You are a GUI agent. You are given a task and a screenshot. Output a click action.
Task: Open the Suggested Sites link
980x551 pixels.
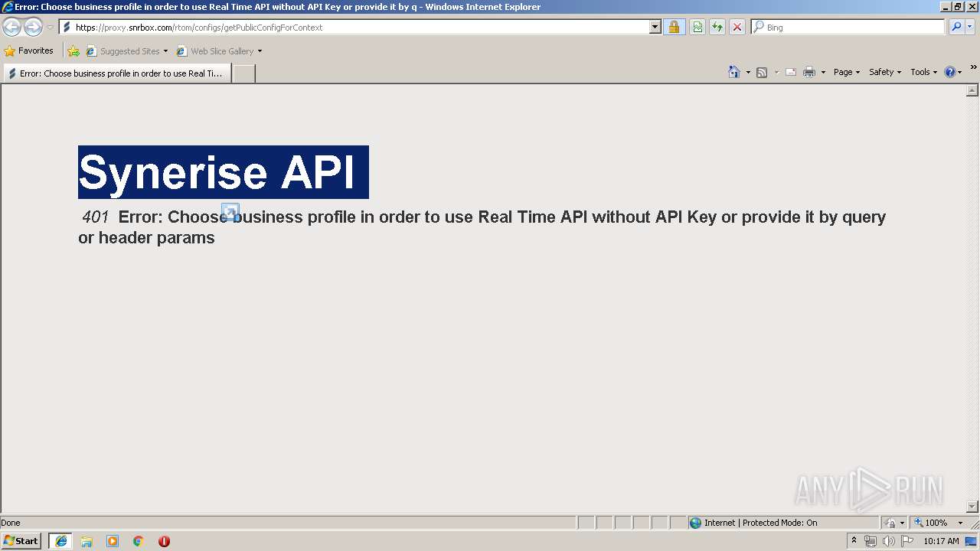tap(126, 51)
